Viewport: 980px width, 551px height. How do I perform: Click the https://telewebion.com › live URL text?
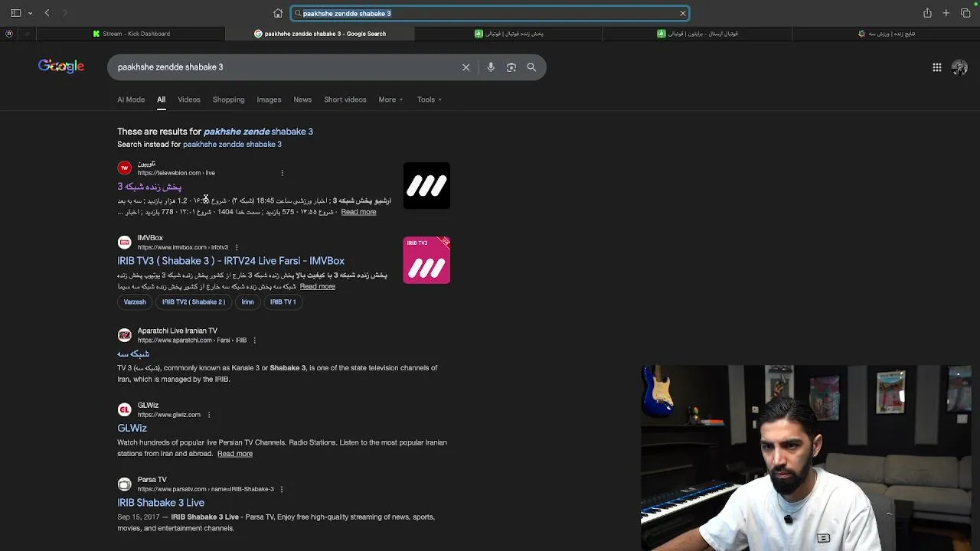[x=176, y=173]
